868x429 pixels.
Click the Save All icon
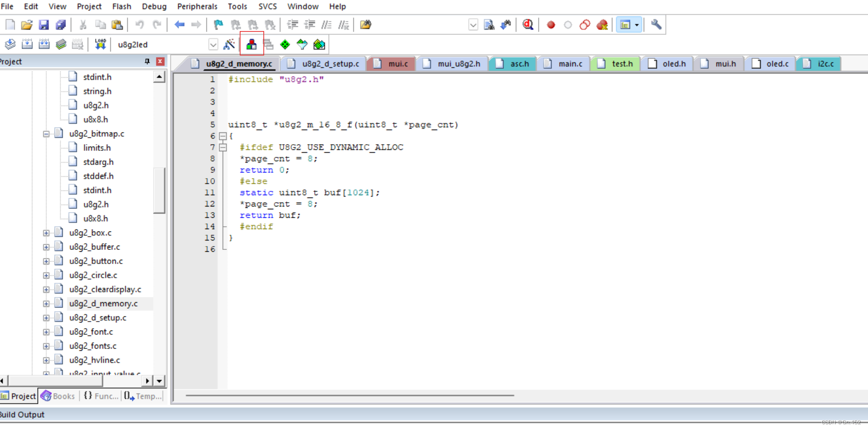[x=61, y=25]
